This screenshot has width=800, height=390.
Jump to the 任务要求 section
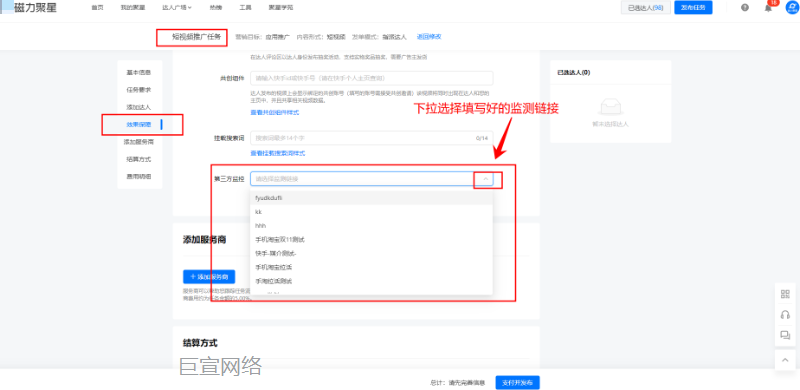[x=139, y=90]
